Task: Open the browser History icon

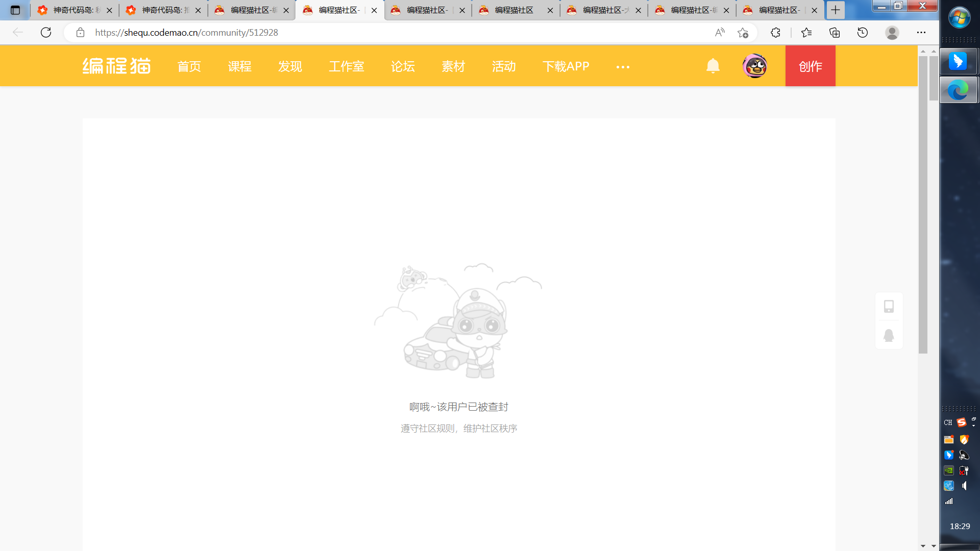Action: 863,33
